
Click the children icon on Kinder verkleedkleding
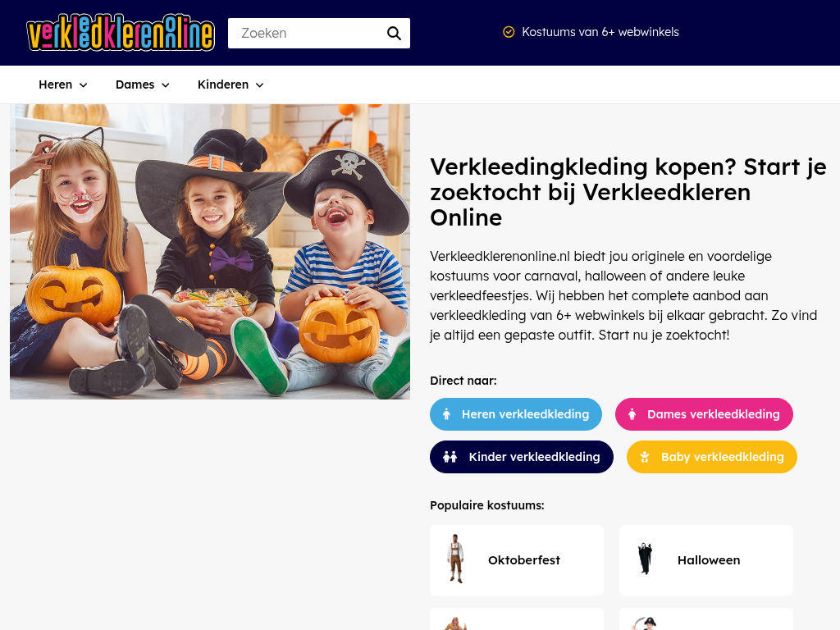tap(450, 457)
